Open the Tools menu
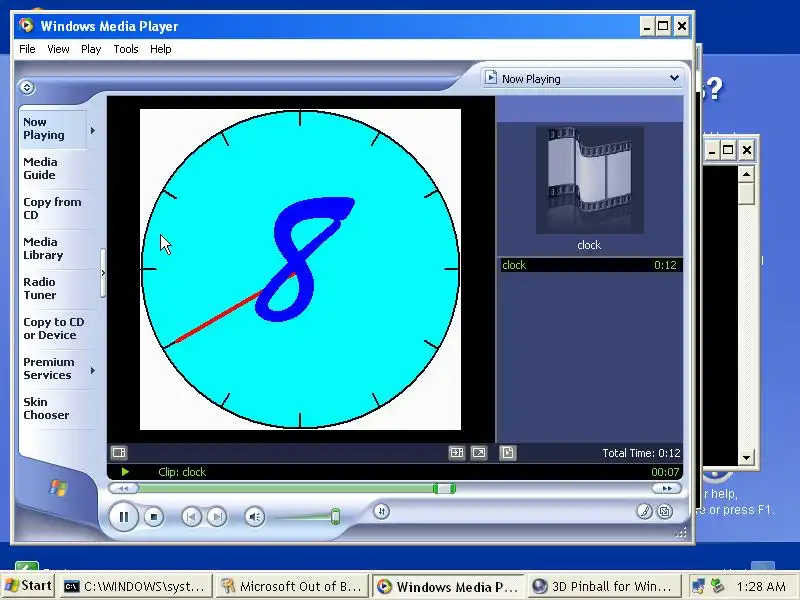Viewport: 800px width, 600px height. [126, 49]
